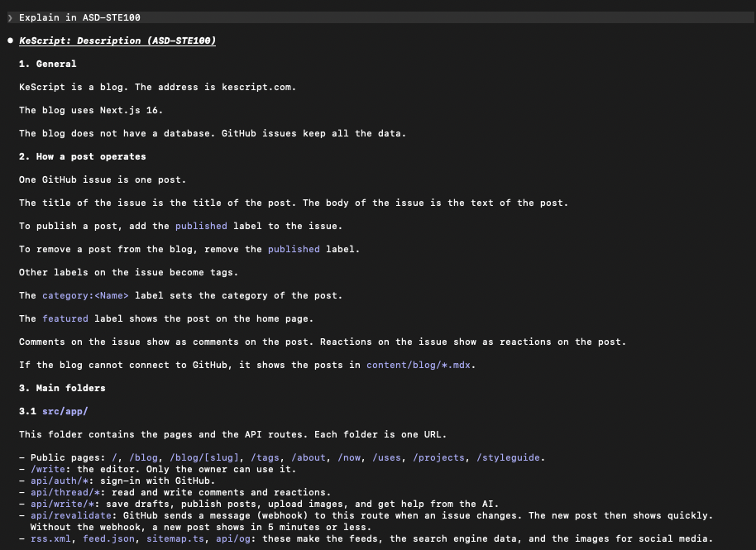Select the line 'One GitHub issue is one post.'
756x550 pixels.
[x=103, y=179]
